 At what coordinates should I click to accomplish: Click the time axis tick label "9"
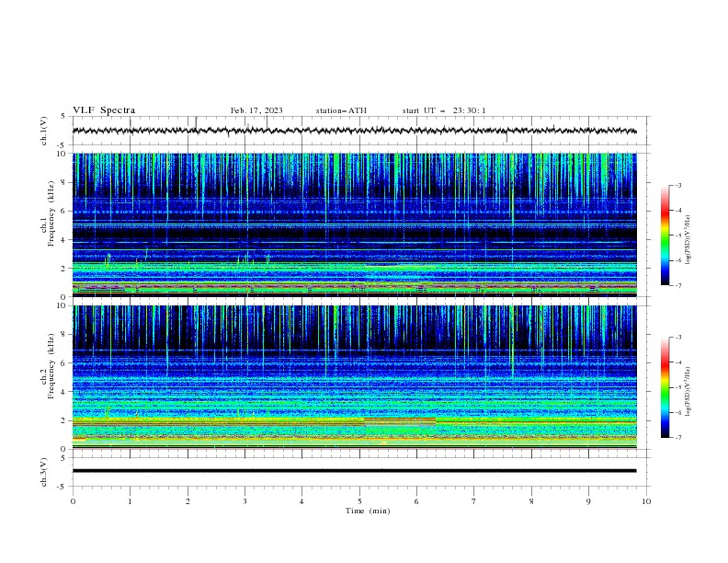[x=588, y=501]
